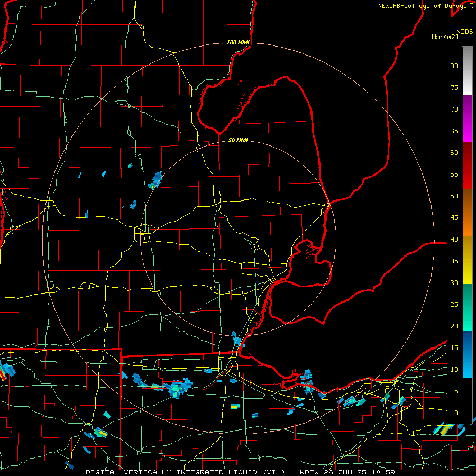
Task: Click the 10 scale value
Action: pyautogui.click(x=454, y=370)
